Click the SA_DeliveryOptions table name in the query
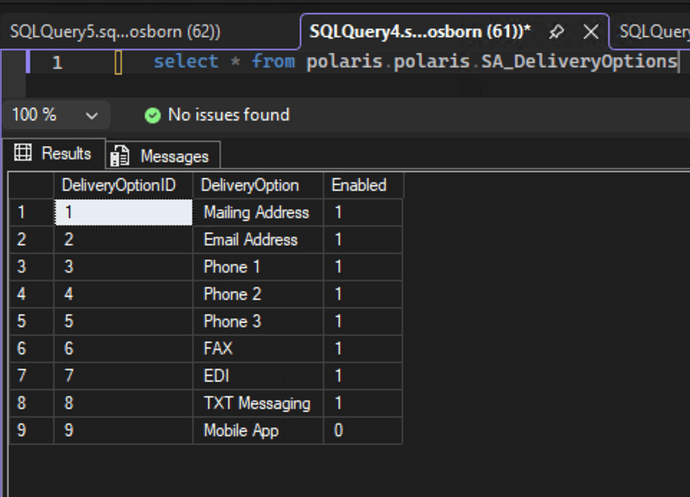The width and height of the screenshot is (690, 497). click(580, 62)
